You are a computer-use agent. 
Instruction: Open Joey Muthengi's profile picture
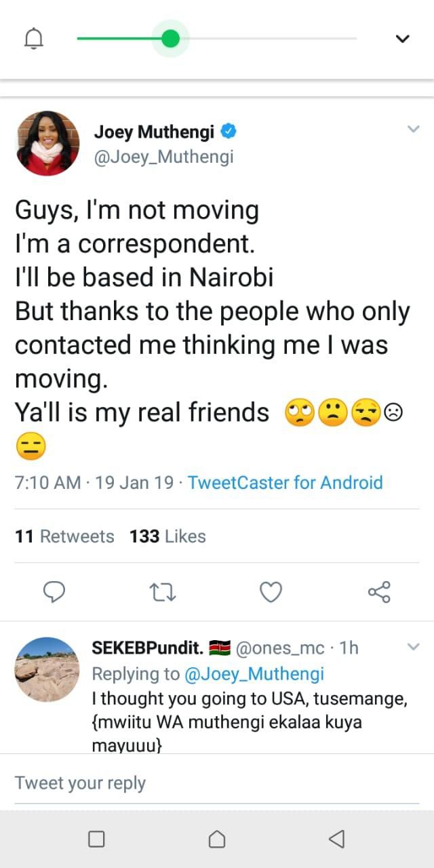pos(47,144)
